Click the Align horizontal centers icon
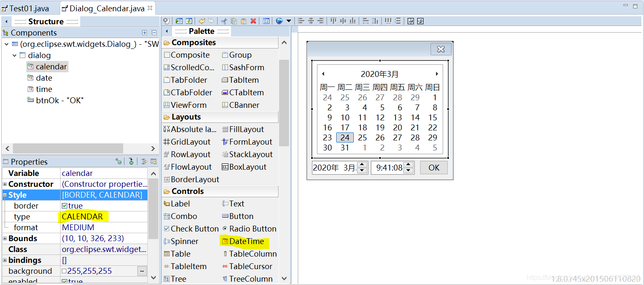Viewport: 644px width, 285px height. coord(311,21)
